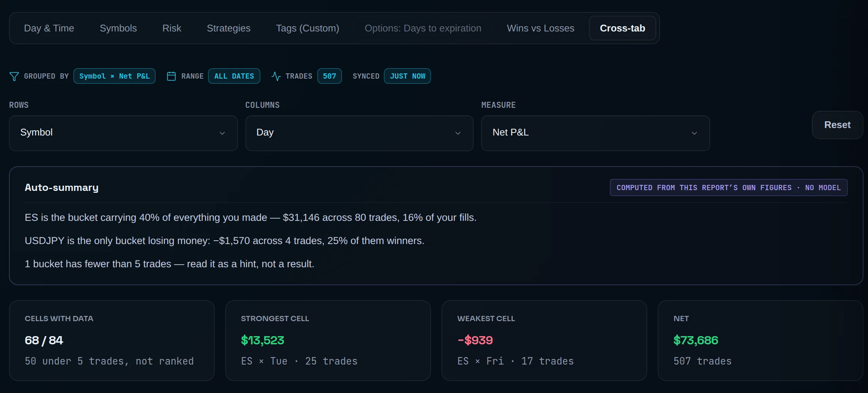Click the JUST NOW synced chip
868x393 pixels.
pyautogui.click(x=407, y=76)
